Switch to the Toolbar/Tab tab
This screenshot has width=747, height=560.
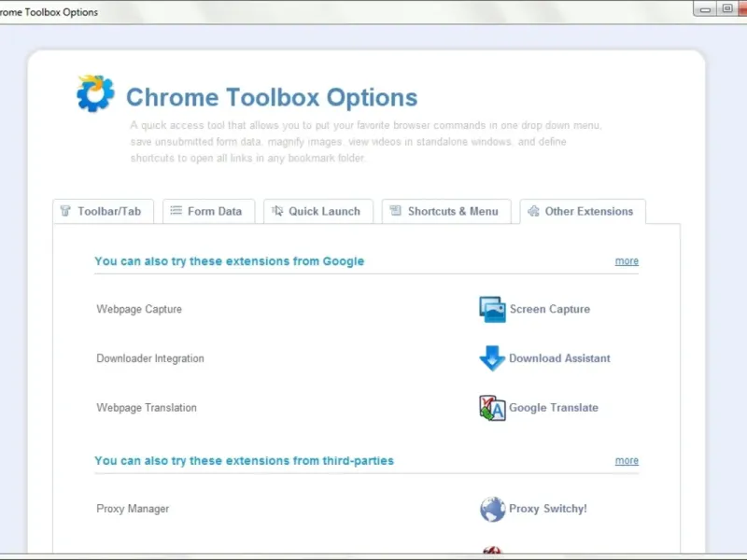click(x=104, y=211)
